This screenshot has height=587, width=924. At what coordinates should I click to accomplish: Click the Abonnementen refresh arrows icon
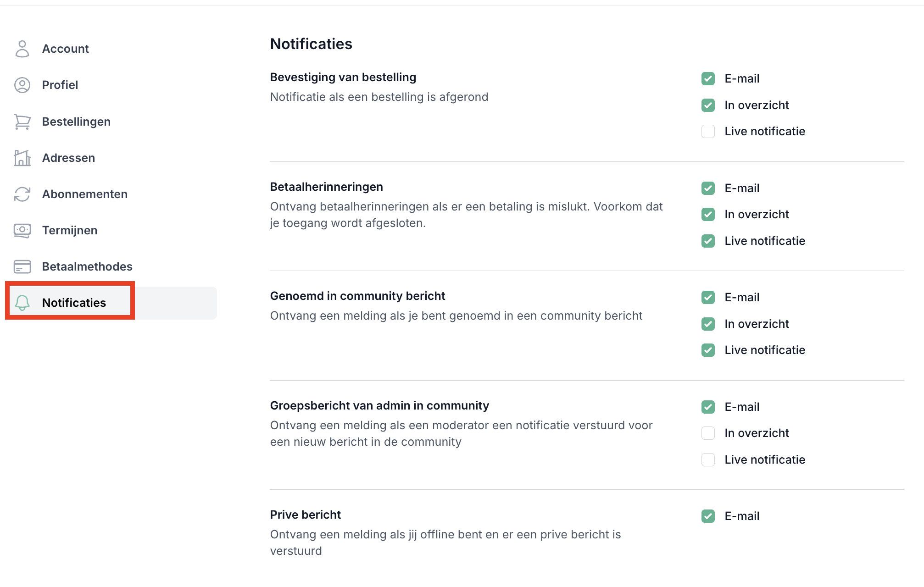(22, 194)
